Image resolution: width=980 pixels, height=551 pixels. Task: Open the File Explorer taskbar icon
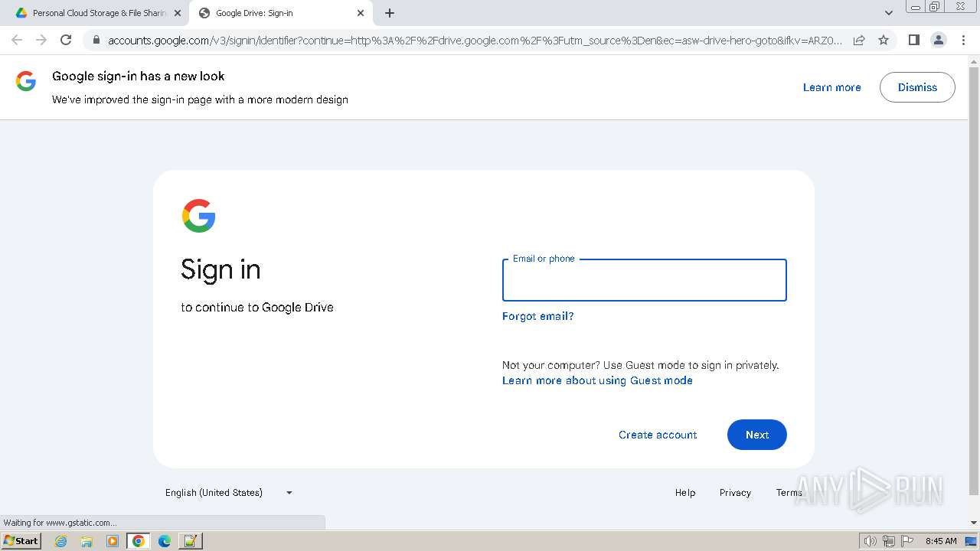pyautogui.click(x=87, y=541)
